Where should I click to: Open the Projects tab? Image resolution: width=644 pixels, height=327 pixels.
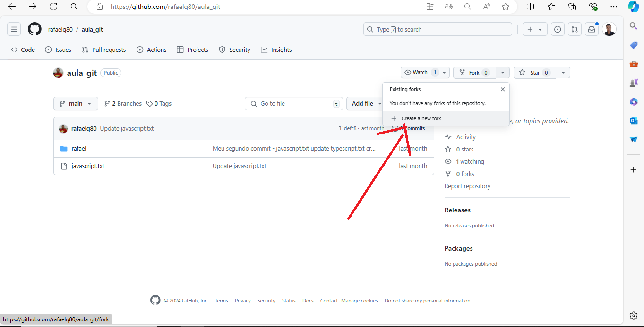192,50
